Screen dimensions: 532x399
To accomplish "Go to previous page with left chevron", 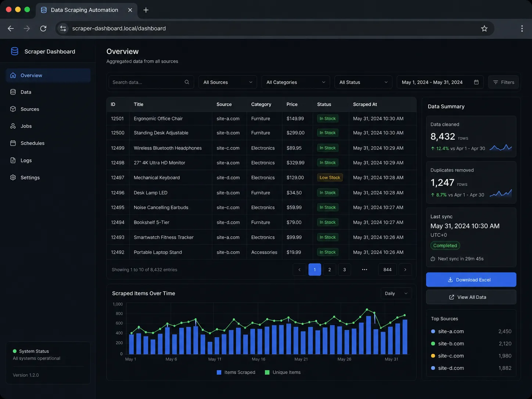I will (x=299, y=270).
